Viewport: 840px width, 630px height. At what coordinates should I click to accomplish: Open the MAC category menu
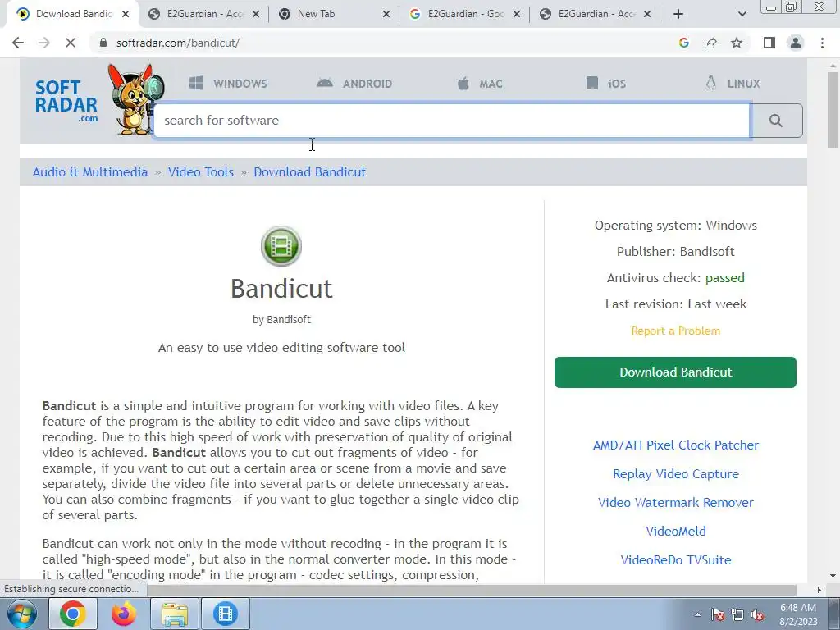[x=480, y=84]
